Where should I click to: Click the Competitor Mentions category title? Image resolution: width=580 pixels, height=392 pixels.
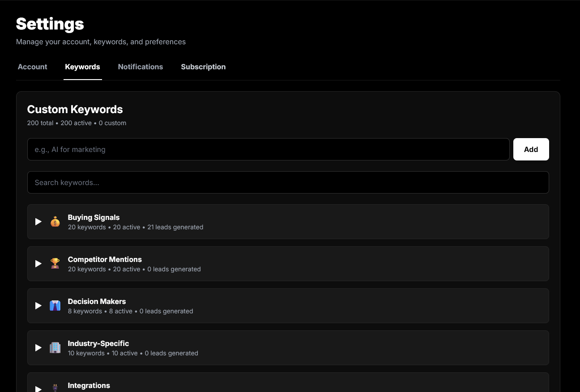click(x=105, y=260)
